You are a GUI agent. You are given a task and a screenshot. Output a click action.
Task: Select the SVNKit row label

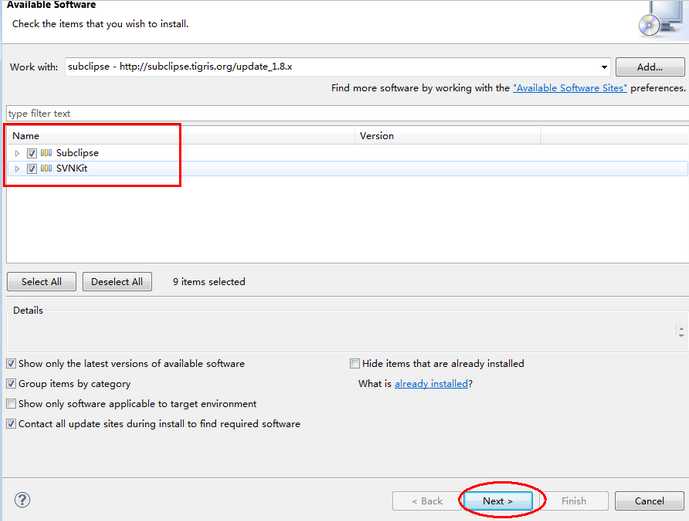coord(72,169)
